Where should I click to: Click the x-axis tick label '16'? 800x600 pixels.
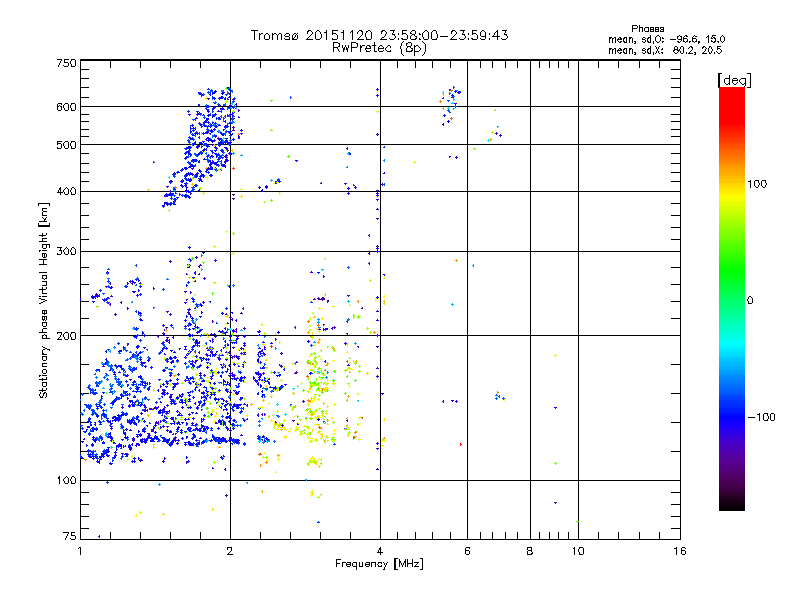(680, 551)
